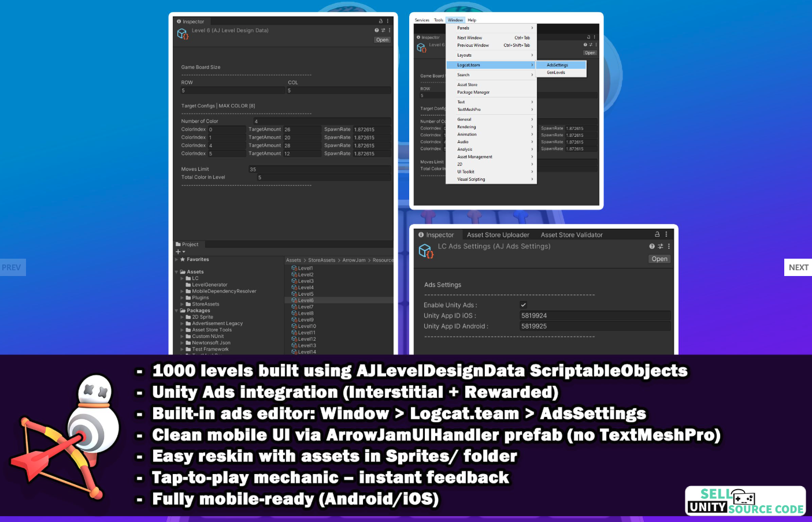This screenshot has height=522, width=812.
Task: Click the Level3 asset icon in Project
Action: (294, 281)
